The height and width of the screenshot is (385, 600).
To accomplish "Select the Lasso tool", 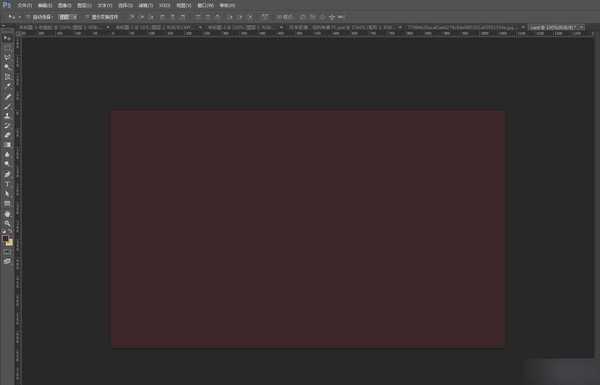I will [7, 58].
